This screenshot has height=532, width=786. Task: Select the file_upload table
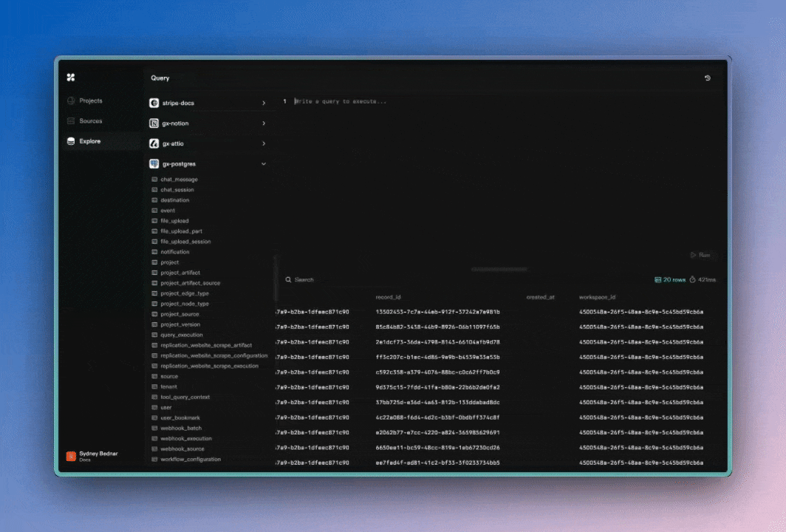point(174,221)
